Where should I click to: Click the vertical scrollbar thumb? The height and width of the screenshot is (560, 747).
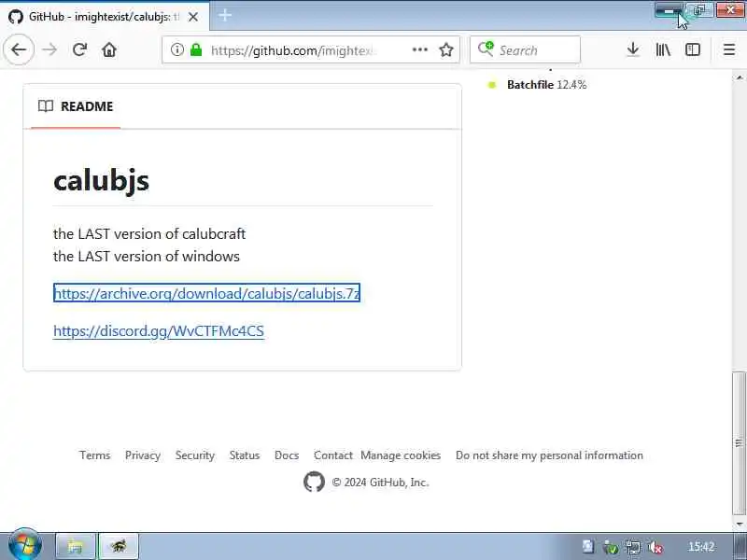(x=739, y=442)
